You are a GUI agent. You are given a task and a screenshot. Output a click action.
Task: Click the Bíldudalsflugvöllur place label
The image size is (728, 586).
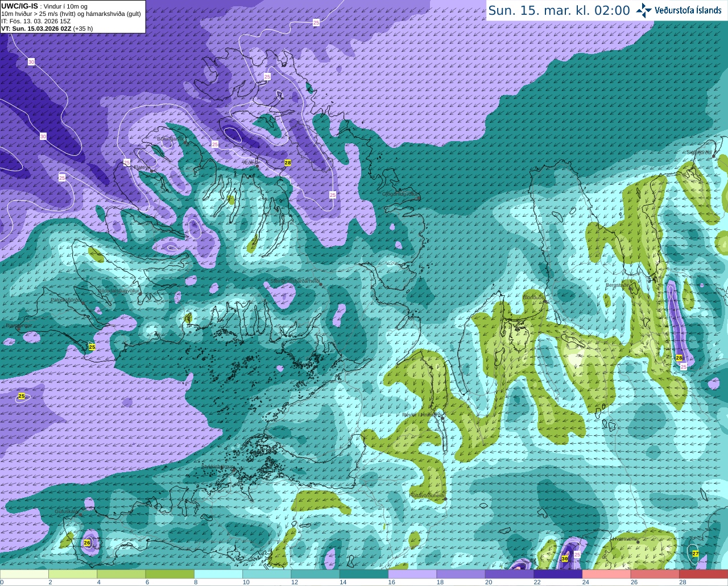point(119,290)
